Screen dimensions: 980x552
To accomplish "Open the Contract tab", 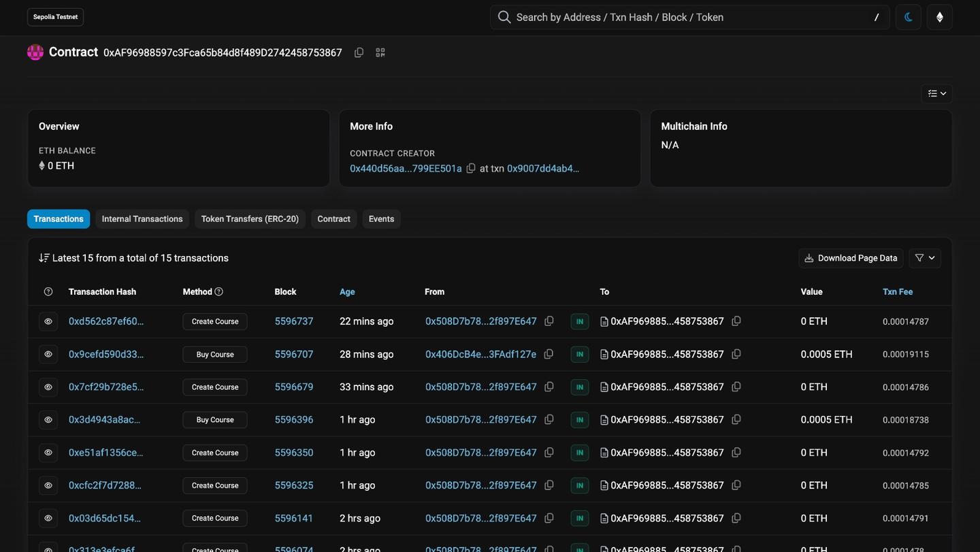I will tap(333, 219).
